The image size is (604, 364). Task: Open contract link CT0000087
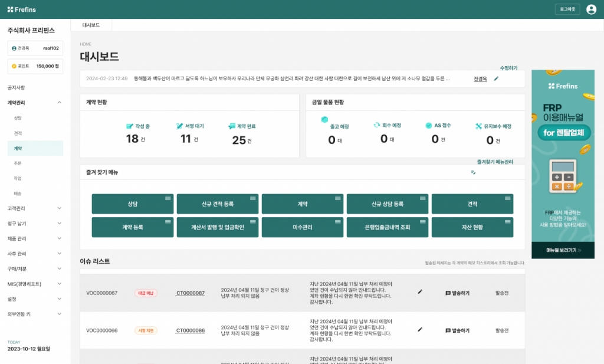pos(190,293)
